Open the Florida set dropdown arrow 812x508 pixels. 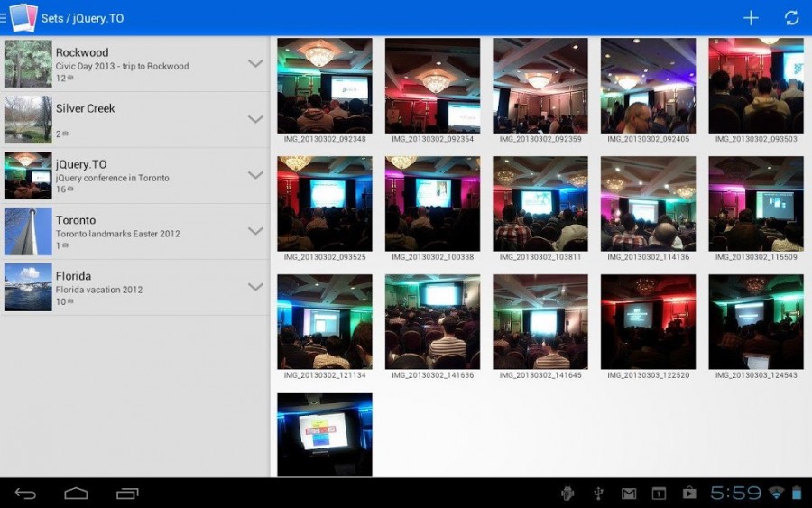click(x=255, y=287)
